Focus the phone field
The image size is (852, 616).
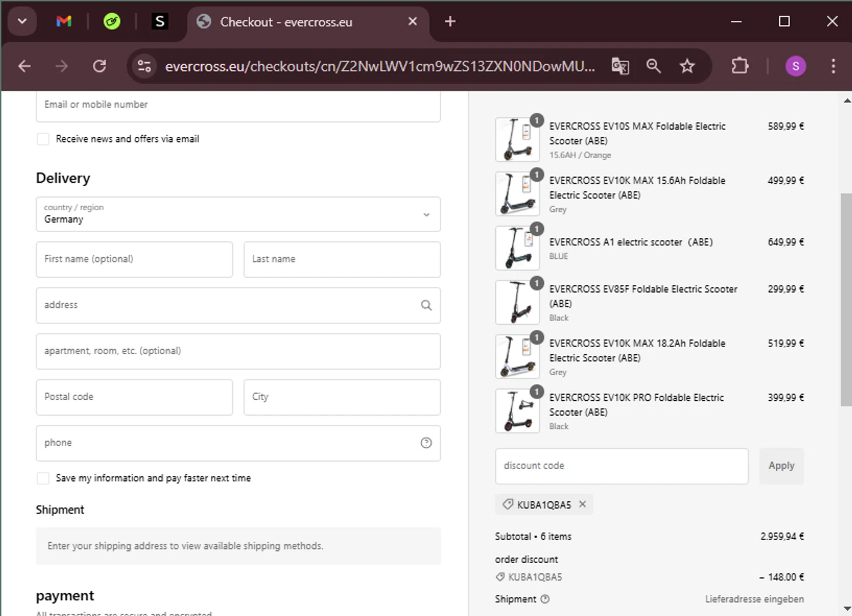pyautogui.click(x=238, y=443)
